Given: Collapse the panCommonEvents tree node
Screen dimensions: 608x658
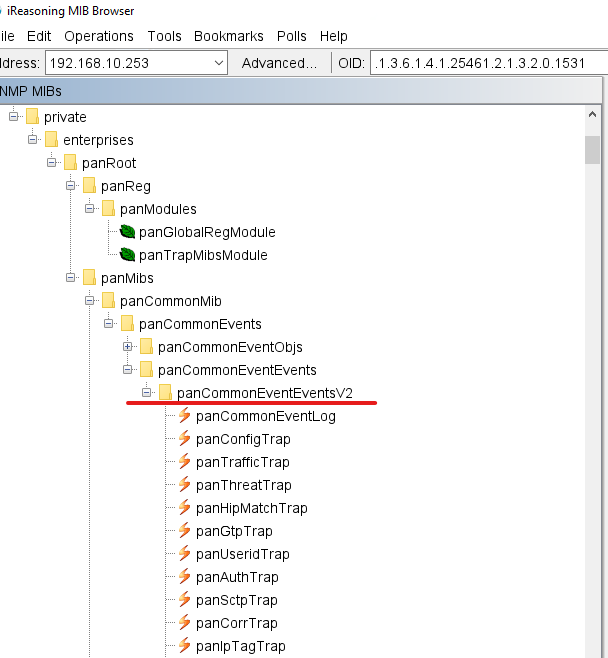Looking at the screenshot, I should pos(108,324).
